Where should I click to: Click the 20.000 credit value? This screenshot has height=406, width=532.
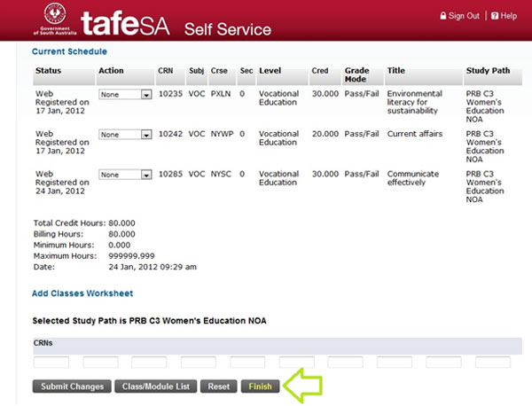point(325,134)
